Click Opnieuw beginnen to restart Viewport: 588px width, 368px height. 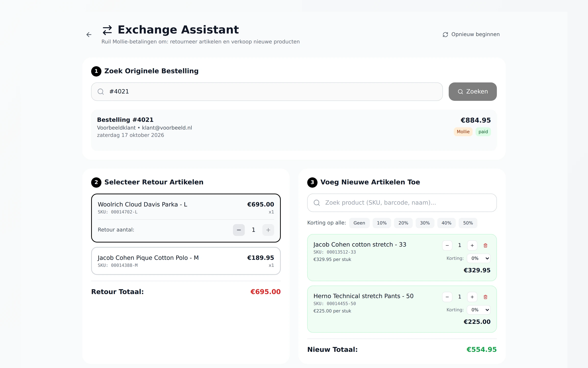(471, 34)
